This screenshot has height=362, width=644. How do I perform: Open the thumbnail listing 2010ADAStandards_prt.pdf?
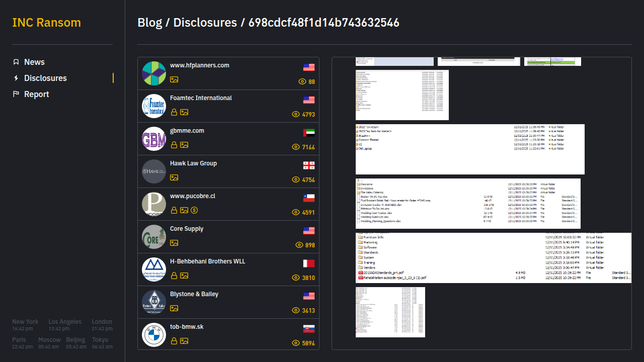[x=493, y=257]
